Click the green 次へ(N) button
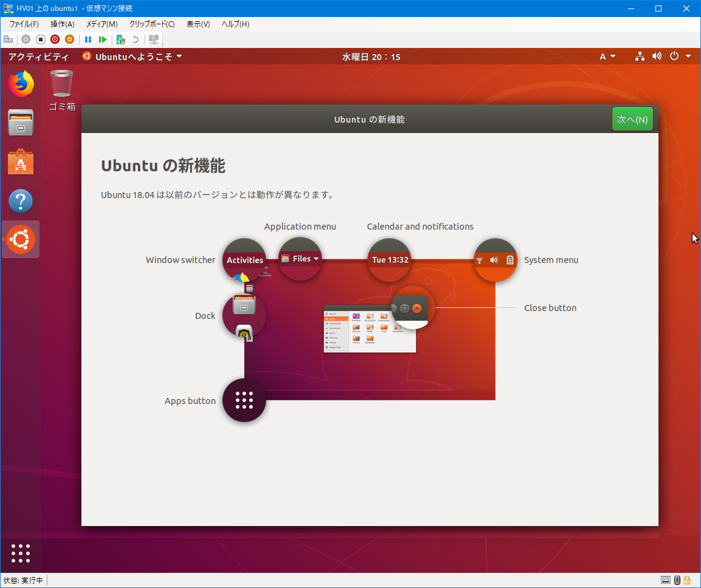 click(632, 119)
